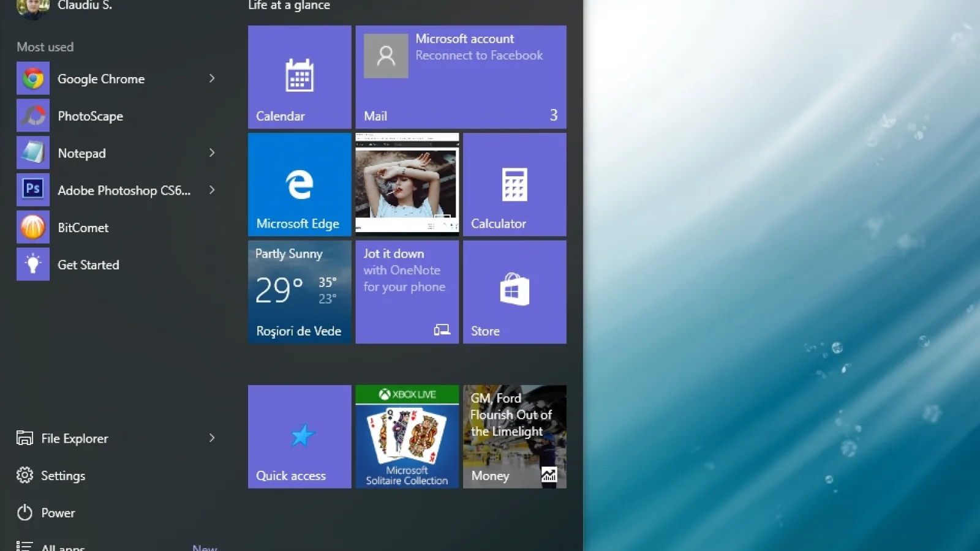Expand Adobe Photoshop CS6 jump list arrow
This screenshot has width=980, height=551.
(x=212, y=190)
